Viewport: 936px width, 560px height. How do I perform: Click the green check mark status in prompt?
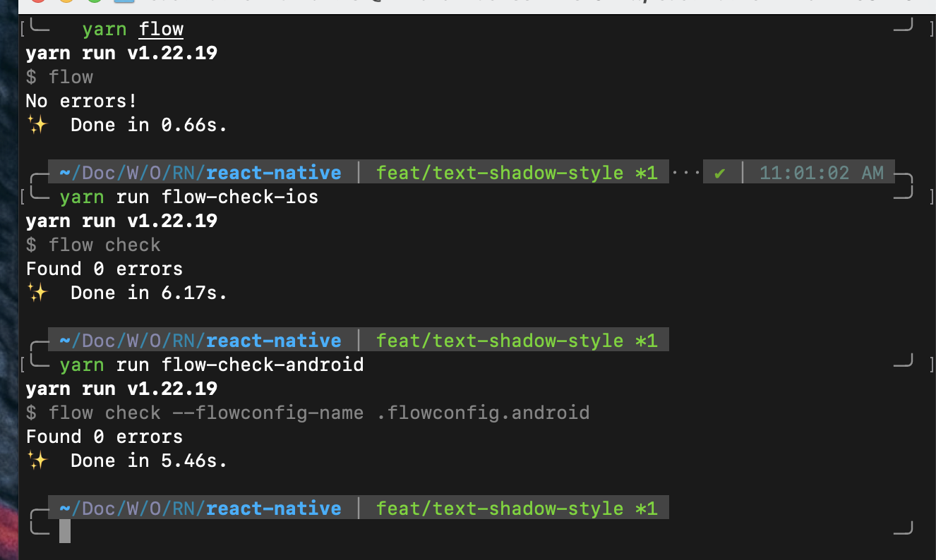point(719,173)
